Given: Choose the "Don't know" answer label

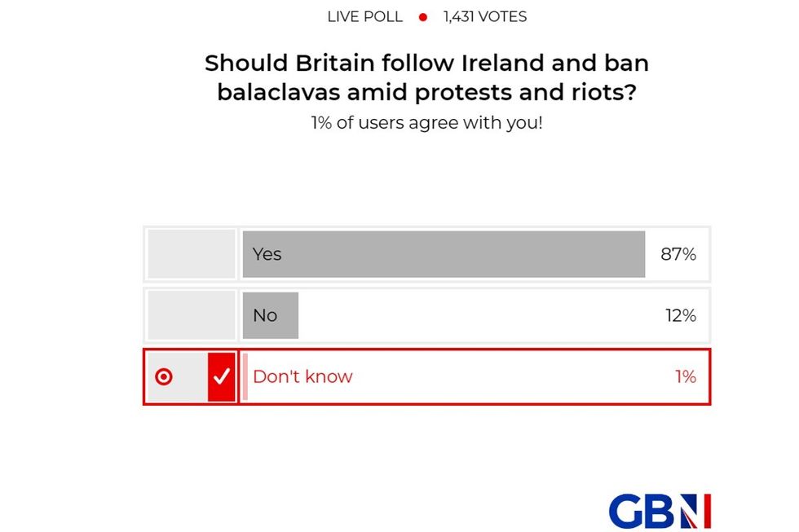Looking at the screenshot, I should (302, 376).
